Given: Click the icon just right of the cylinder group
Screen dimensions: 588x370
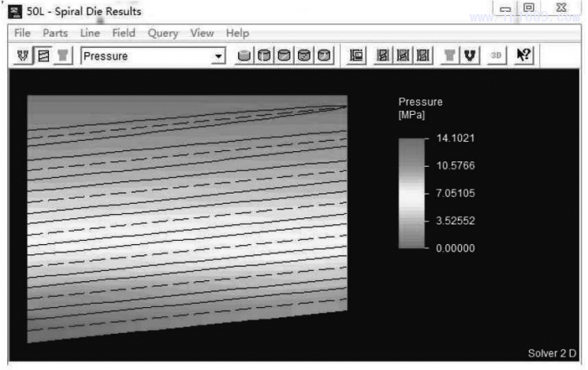Looking at the screenshot, I should (356, 56).
